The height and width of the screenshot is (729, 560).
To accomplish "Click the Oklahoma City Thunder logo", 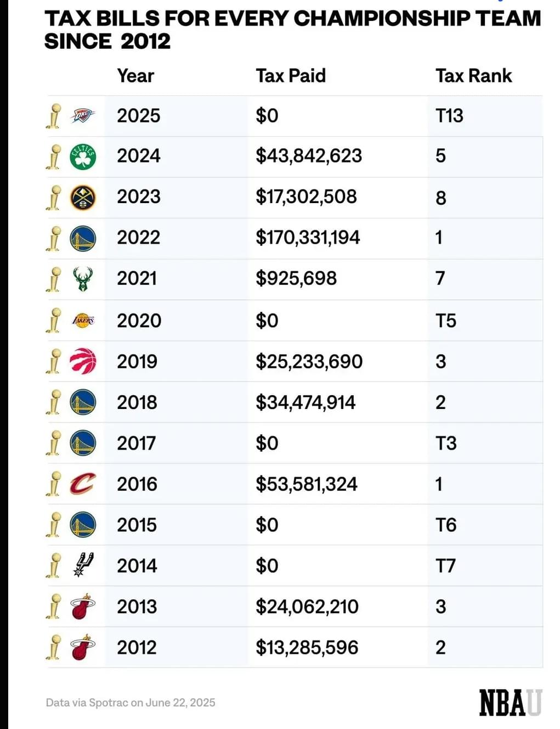I will (x=83, y=116).
